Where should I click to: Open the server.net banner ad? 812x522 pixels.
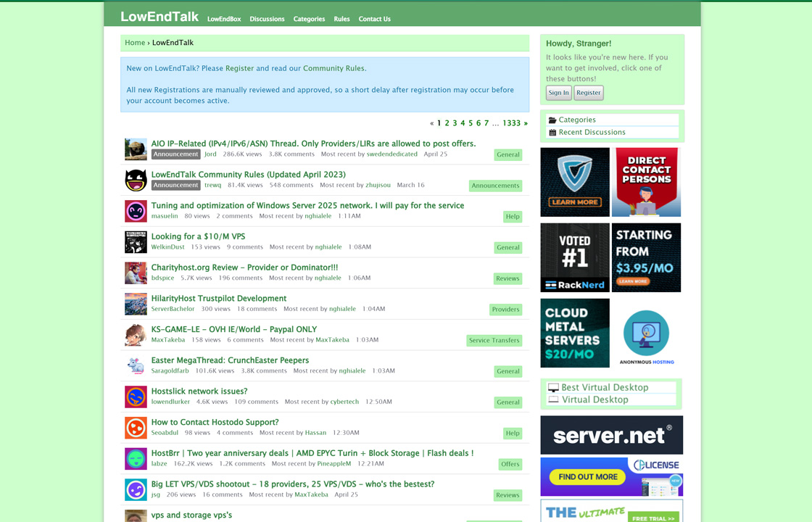pos(612,435)
